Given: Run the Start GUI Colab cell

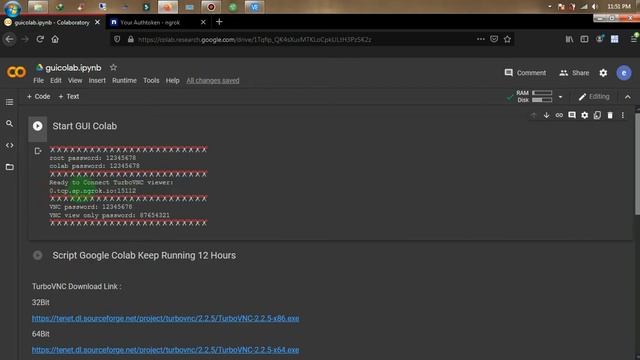Looking at the screenshot, I should 38,126.
